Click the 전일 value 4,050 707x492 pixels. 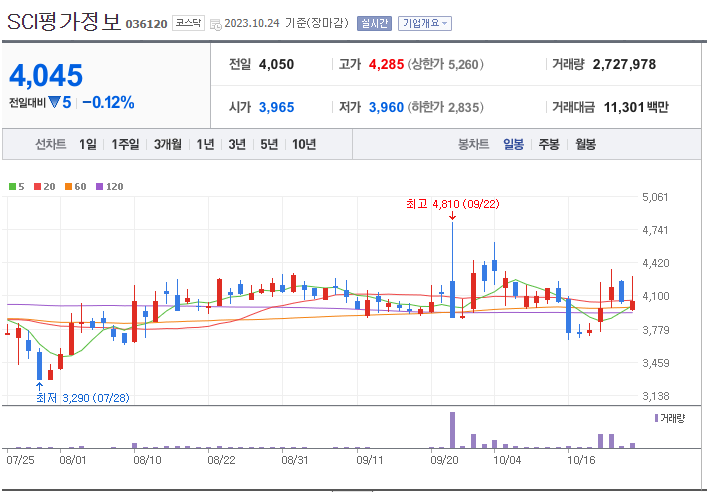click(276, 64)
